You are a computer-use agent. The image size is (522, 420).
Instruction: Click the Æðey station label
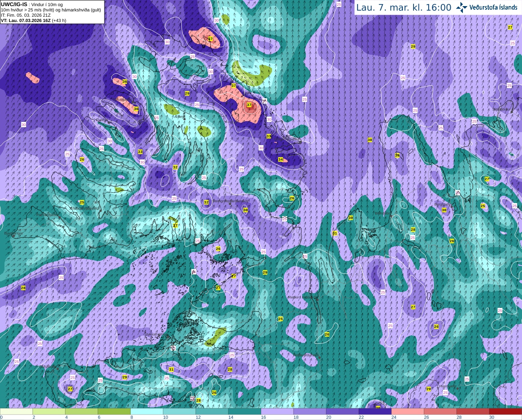pyautogui.click(x=179, y=117)
